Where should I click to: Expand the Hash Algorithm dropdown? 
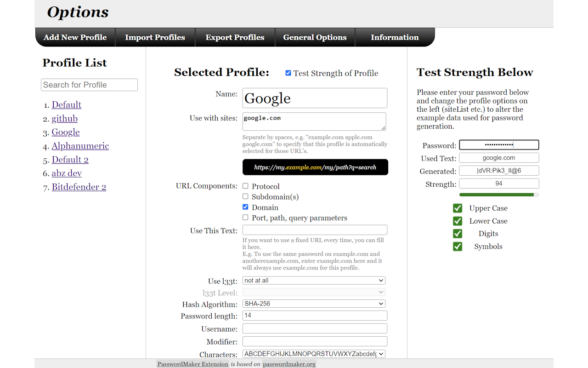[x=314, y=304]
